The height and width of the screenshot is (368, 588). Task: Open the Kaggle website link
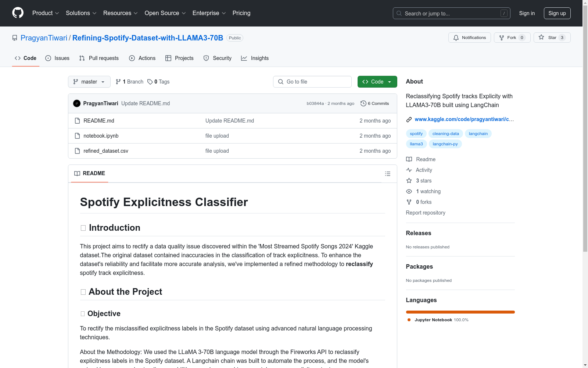pyautogui.click(x=464, y=119)
